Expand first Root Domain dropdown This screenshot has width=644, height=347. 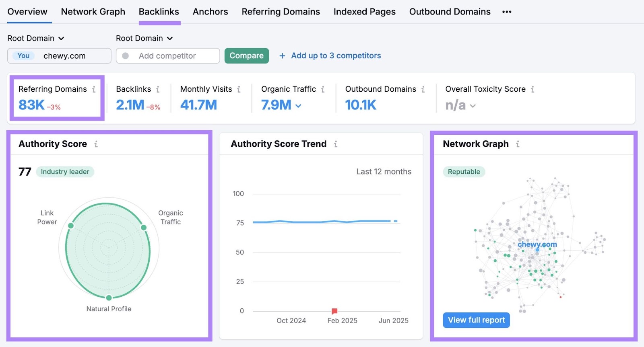(36, 39)
